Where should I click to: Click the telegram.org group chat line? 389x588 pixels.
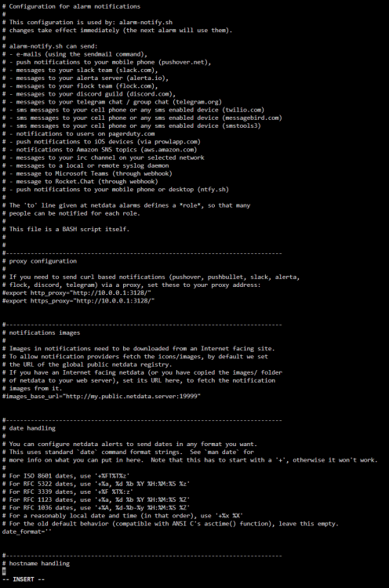click(x=112, y=102)
